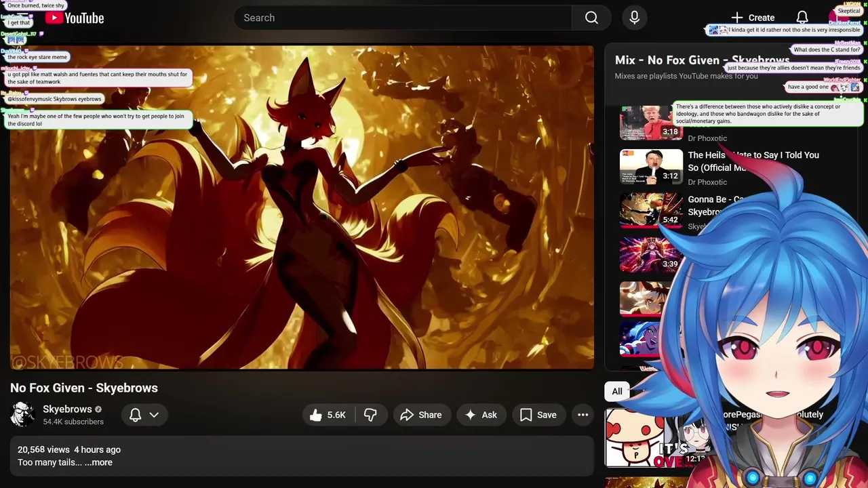Image resolution: width=868 pixels, height=488 pixels.
Task: Like the video with 5.6K thumbs up
Action: click(329, 415)
